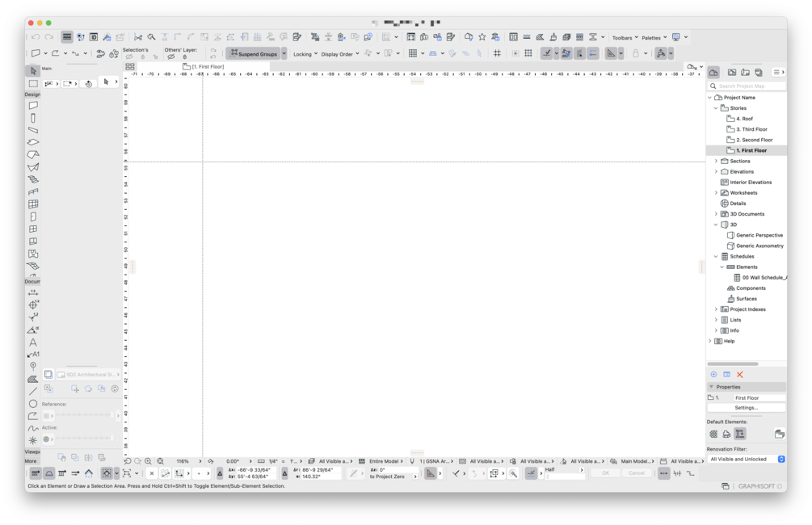Select the Beam tool in Design toolbox

click(33, 131)
